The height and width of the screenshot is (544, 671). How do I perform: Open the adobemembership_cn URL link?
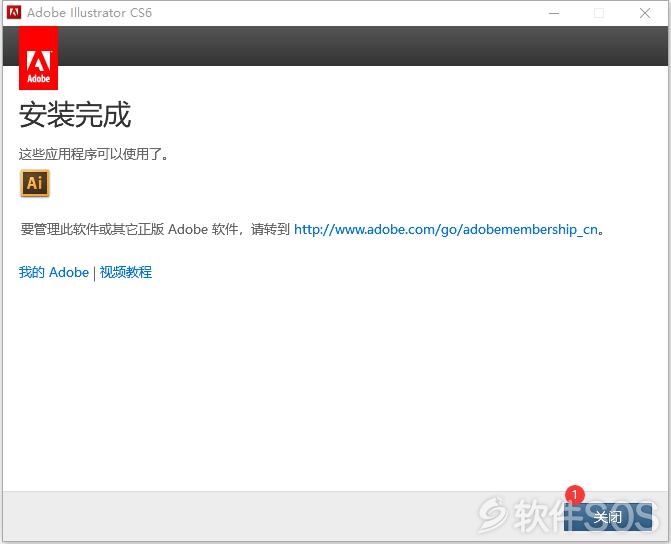click(445, 229)
